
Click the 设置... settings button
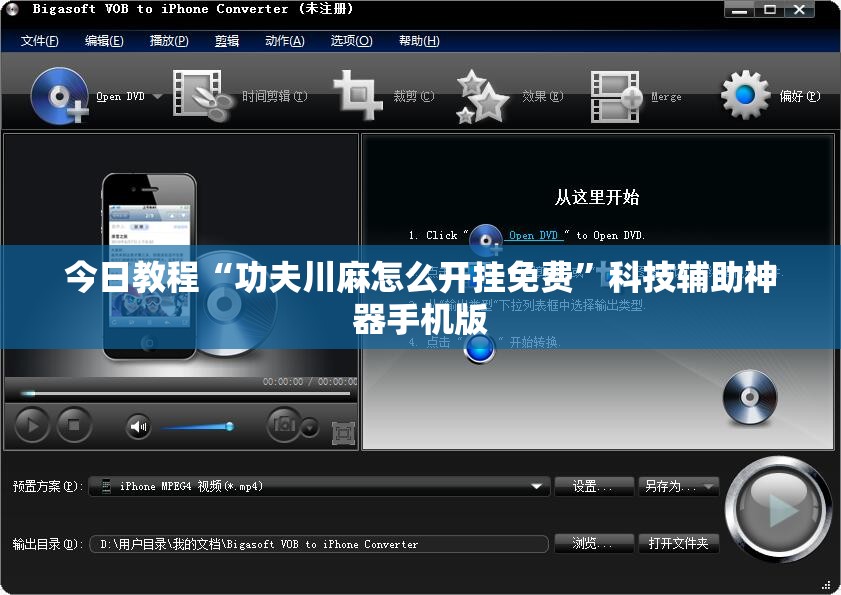594,486
